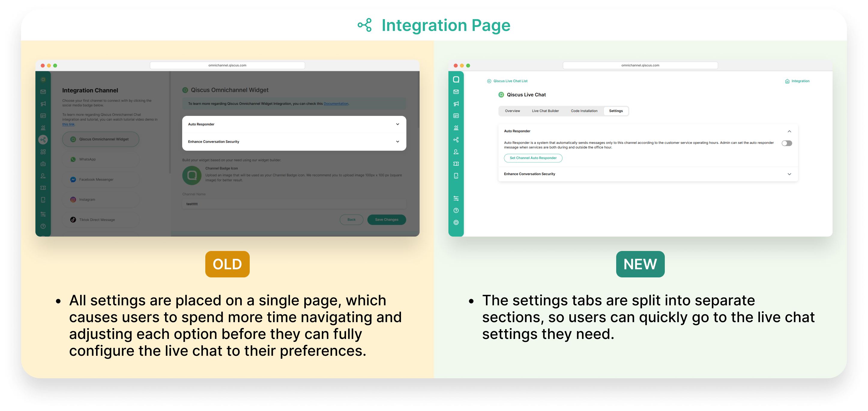Open the broadcast megaphone icon in the bright green sidebar
The width and height of the screenshot is (868, 411).
(456, 104)
